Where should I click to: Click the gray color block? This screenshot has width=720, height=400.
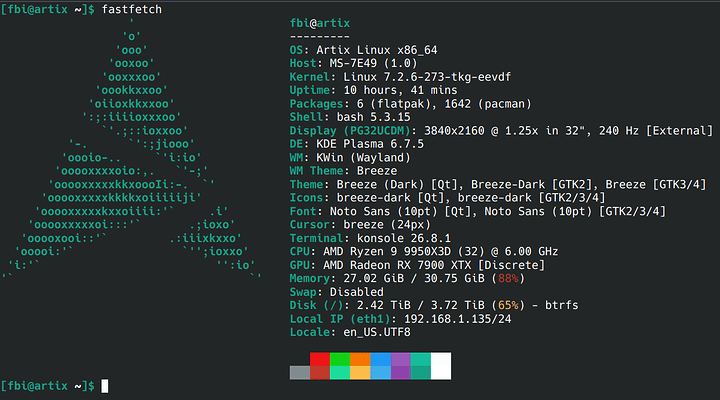tap(300, 372)
